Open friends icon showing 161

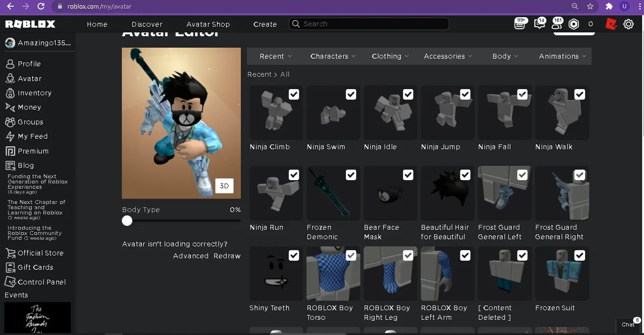pyautogui.click(x=557, y=23)
